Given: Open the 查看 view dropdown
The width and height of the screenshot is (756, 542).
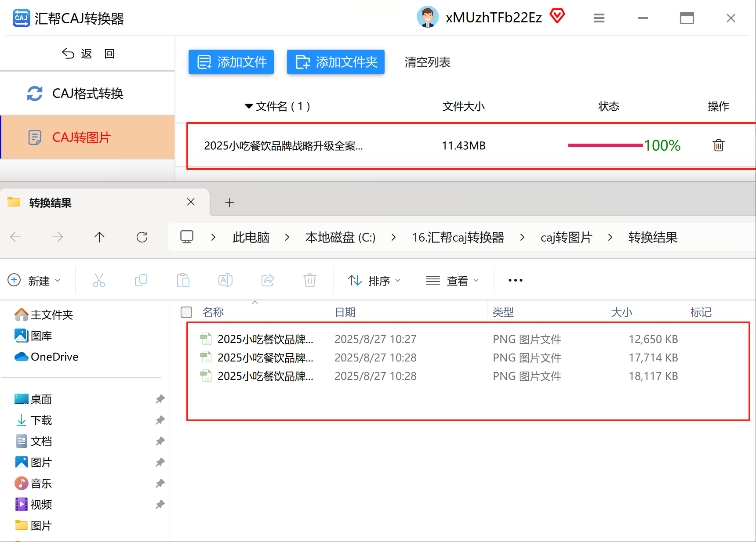Looking at the screenshot, I should [452, 280].
